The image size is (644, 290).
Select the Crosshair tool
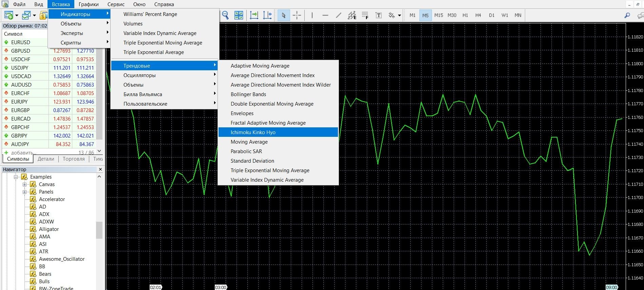(297, 15)
